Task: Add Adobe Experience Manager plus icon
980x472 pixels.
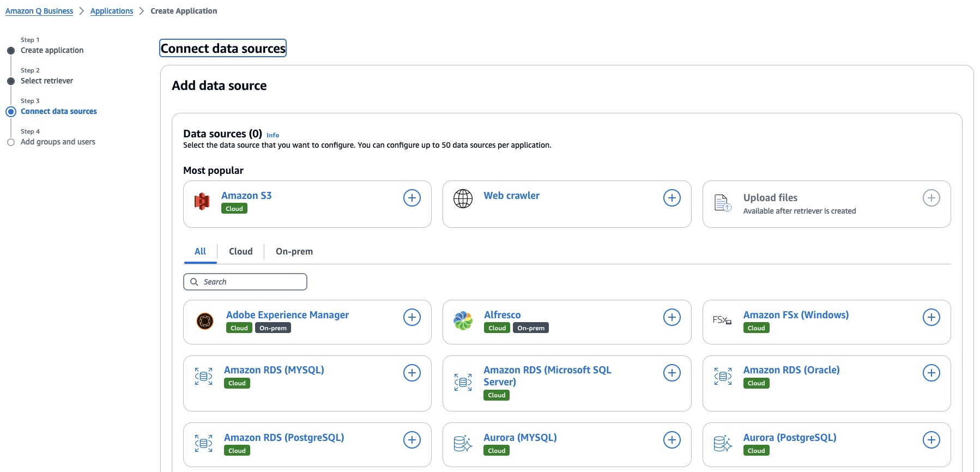Action: pyautogui.click(x=412, y=317)
